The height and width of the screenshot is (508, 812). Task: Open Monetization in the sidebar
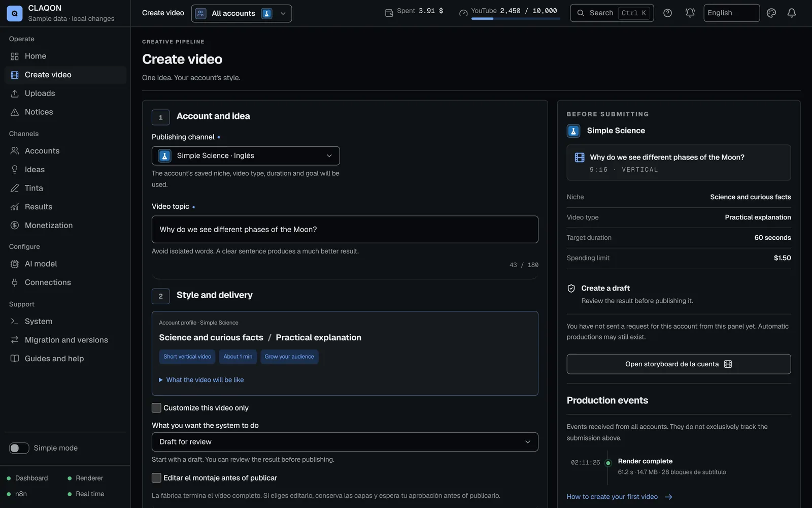click(x=65, y=226)
